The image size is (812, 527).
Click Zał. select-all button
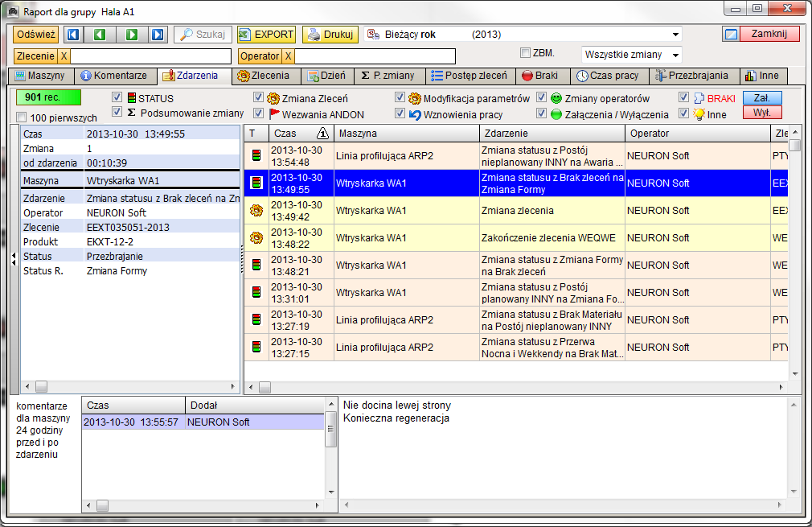coord(762,97)
